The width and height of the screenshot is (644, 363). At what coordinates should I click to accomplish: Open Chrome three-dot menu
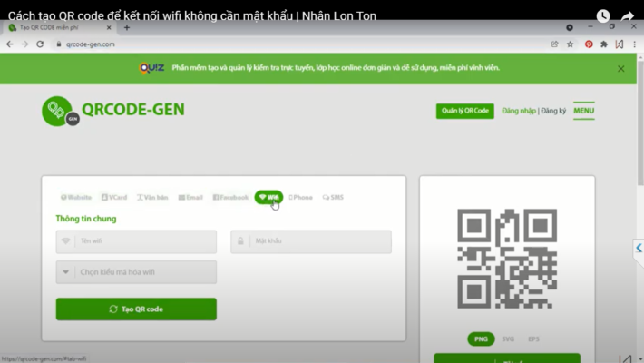635,44
